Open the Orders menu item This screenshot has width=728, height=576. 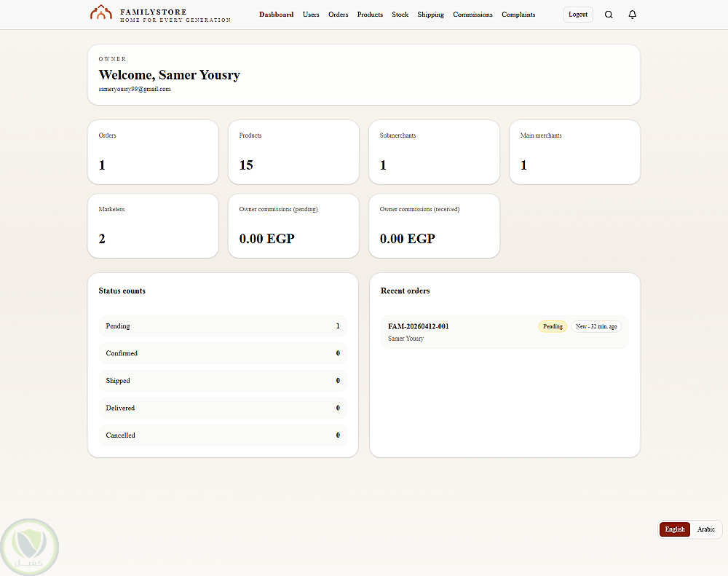[x=338, y=15]
